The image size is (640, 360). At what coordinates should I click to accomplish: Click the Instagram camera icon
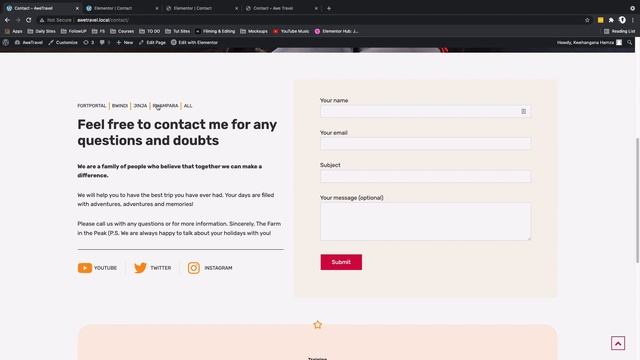[x=194, y=268]
